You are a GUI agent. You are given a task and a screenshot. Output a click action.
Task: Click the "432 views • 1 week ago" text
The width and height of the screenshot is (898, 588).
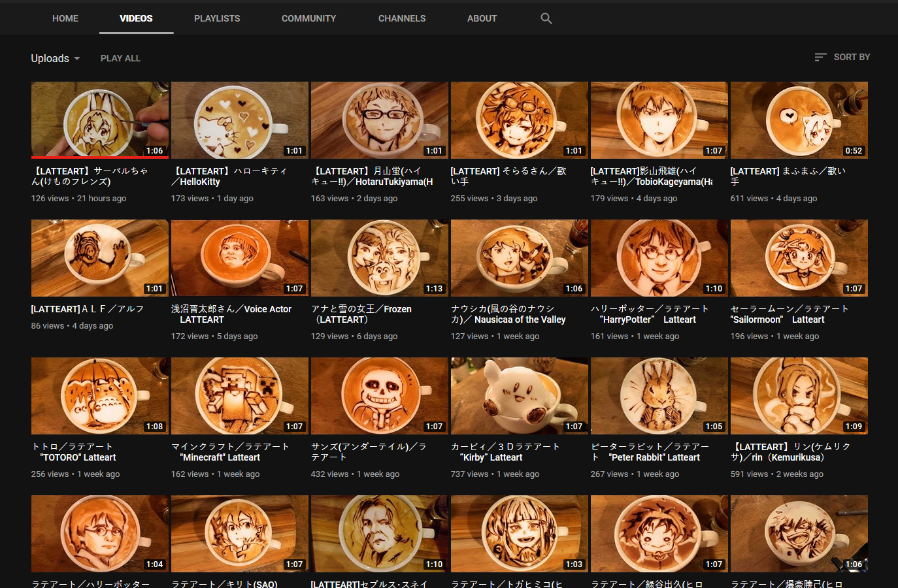tap(355, 474)
